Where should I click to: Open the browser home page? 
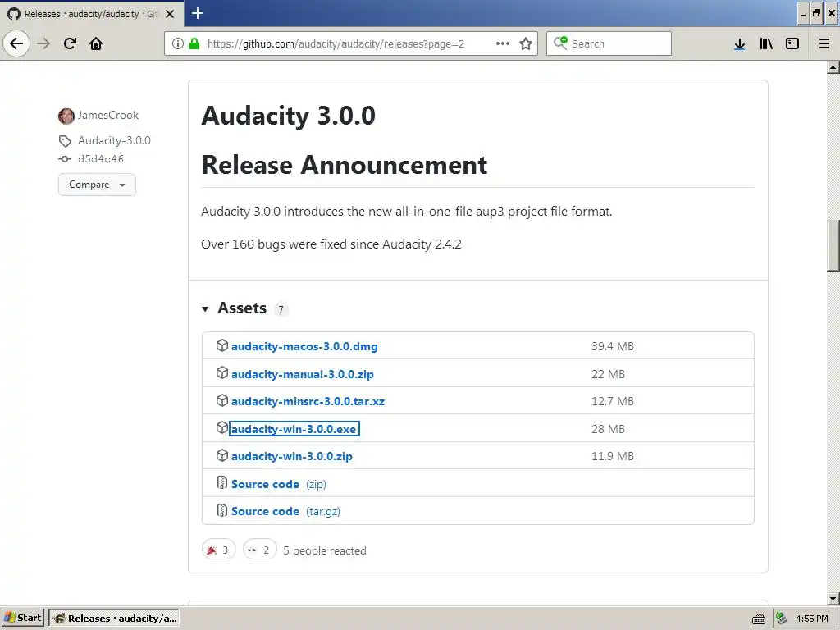click(96, 43)
